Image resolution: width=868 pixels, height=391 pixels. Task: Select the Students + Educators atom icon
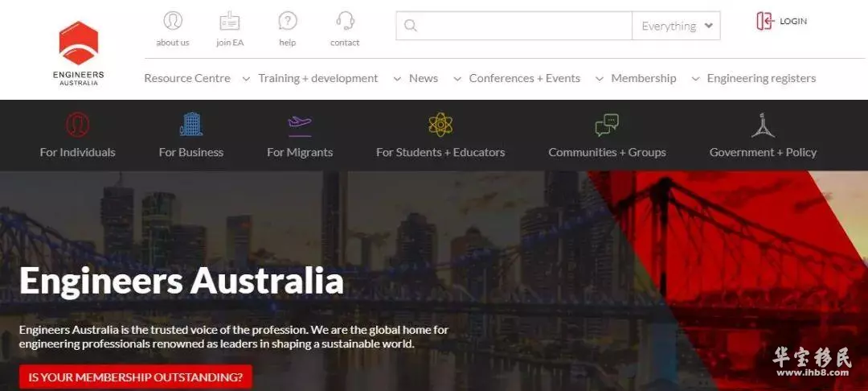tap(440, 125)
